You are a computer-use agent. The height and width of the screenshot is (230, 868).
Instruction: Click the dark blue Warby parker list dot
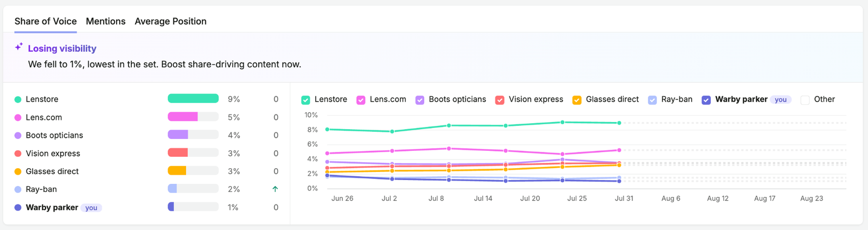(18, 207)
